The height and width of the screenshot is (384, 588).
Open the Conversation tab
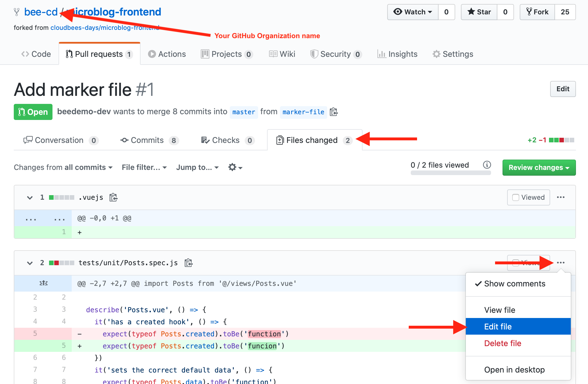61,140
